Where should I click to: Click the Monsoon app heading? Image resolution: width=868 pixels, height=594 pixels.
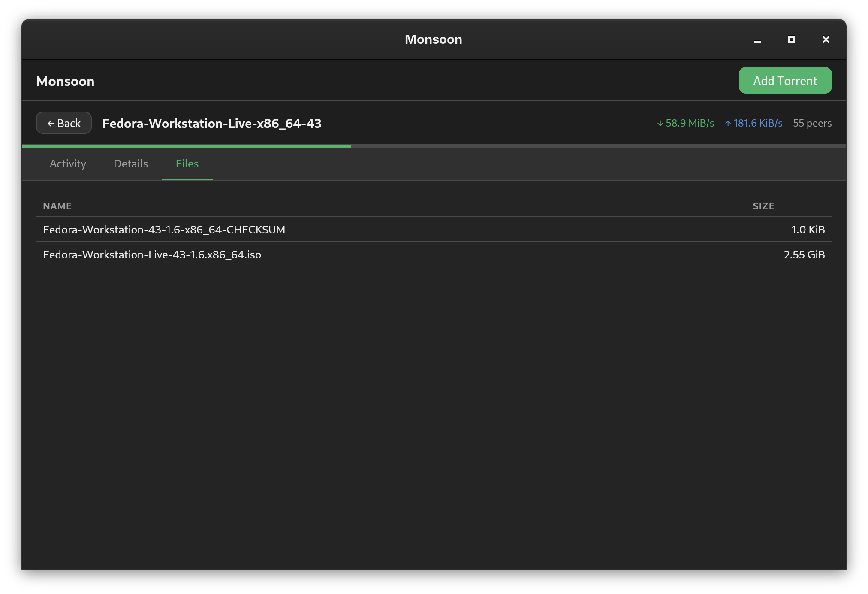click(65, 81)
